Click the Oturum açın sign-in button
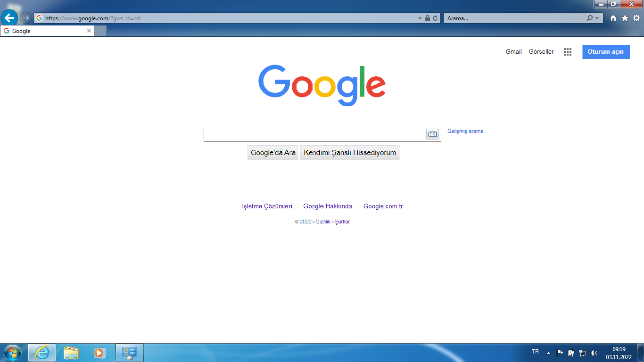Image resolution: width=644 pixels, height=362 pixels. tap(606, 52)
